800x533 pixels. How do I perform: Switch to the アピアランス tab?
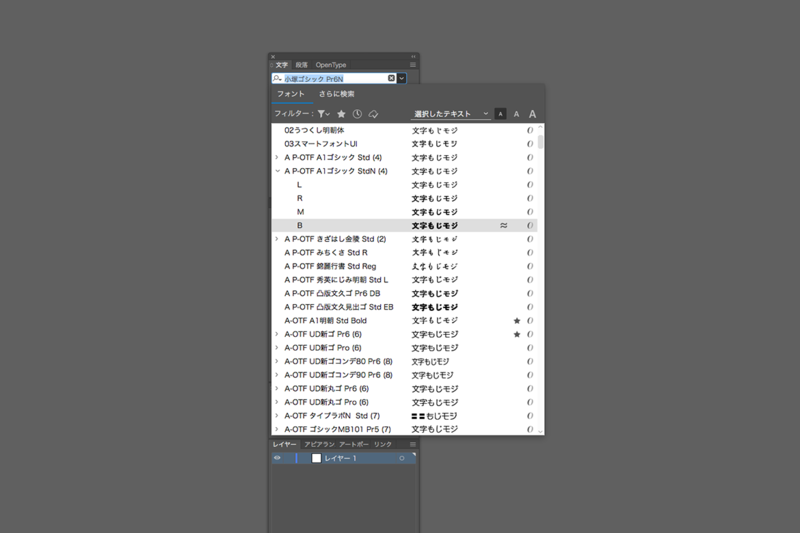click(x=319, y=444)
